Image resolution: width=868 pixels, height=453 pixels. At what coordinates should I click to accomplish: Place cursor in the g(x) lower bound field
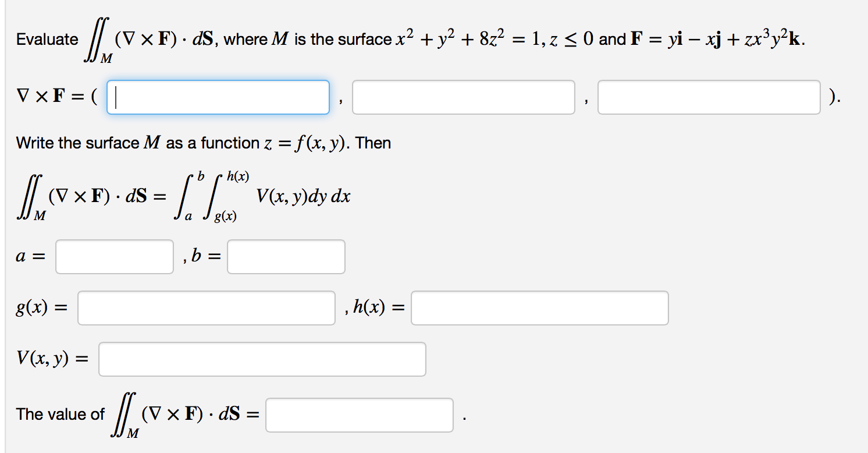(x=205, y=307)
